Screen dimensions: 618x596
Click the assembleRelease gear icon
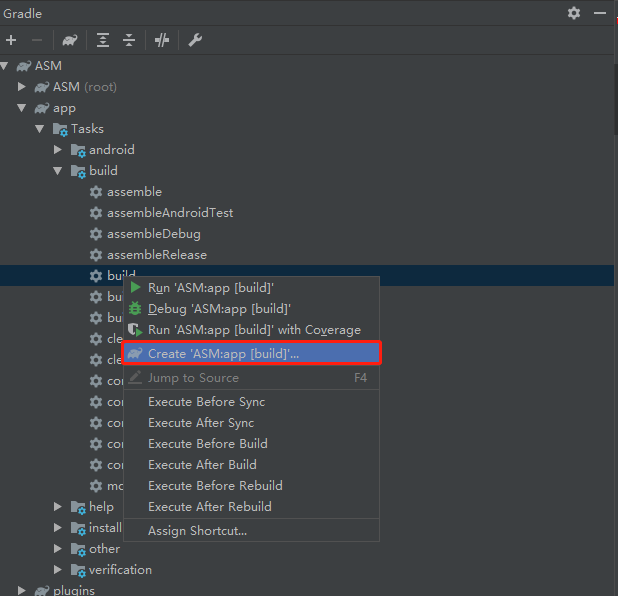coord(96,255)
